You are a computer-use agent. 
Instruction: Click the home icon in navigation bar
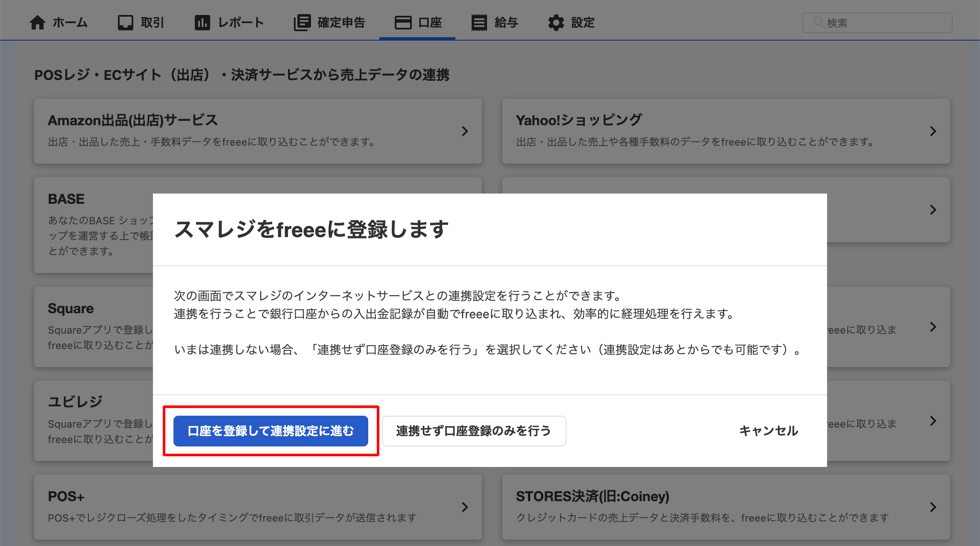38,23
